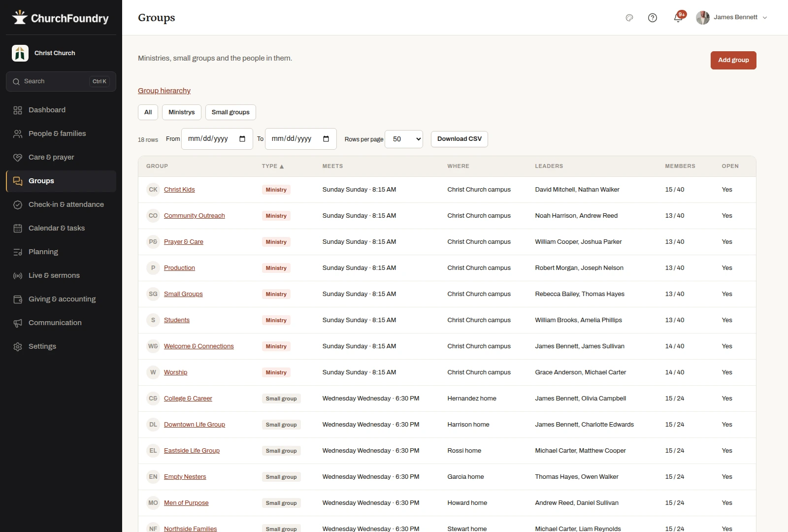
Task: Open the notifications bell
Action: [x=678, y=18]
